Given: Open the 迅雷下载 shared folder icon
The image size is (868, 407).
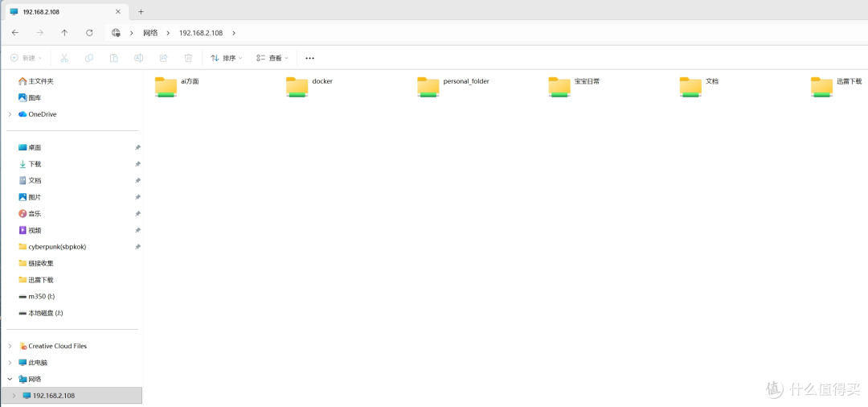Looking at the screenshot, I should [x=821, y=87].
